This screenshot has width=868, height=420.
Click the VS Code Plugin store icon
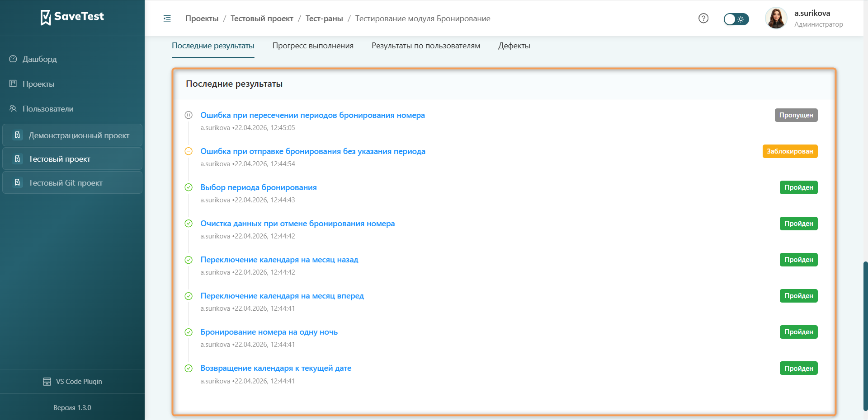coord(47,382)
